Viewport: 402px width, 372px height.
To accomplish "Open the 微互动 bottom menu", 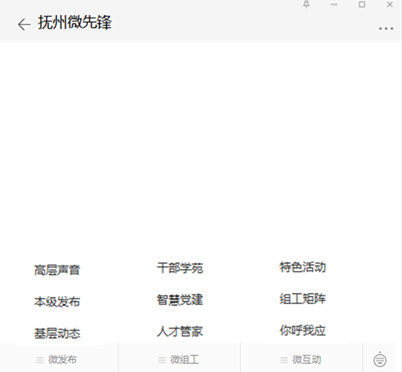I will point(301,360).
